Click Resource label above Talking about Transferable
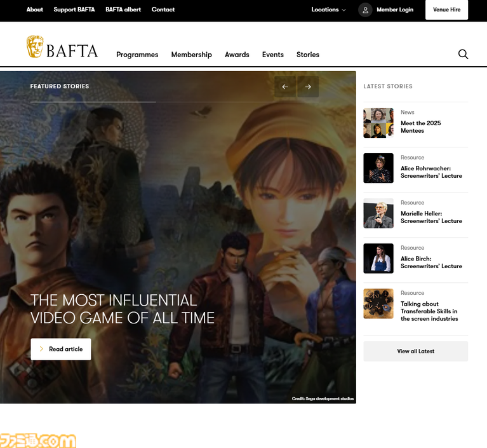This screenshot has width=487, height=448. pyautogui.click(x=412, y=293)
